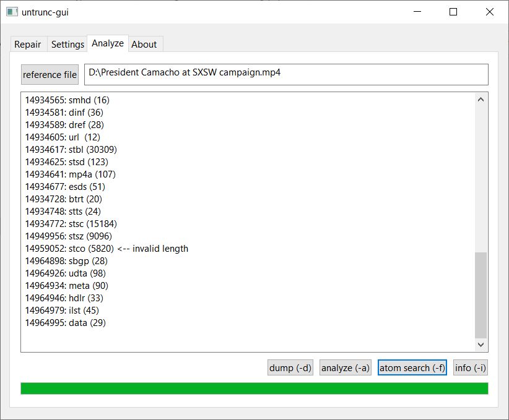Select the President Camacho mp4 filename text
509x420 pixels.
(183, 72)
